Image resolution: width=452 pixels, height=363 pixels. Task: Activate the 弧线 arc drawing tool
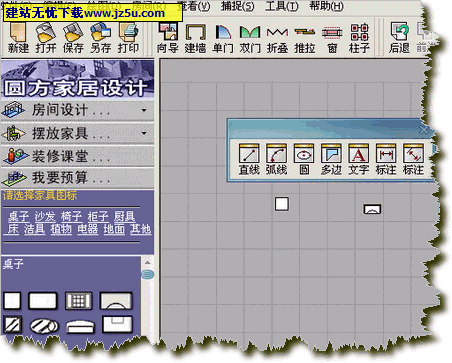pyautogui.click(x=276, y=159)
